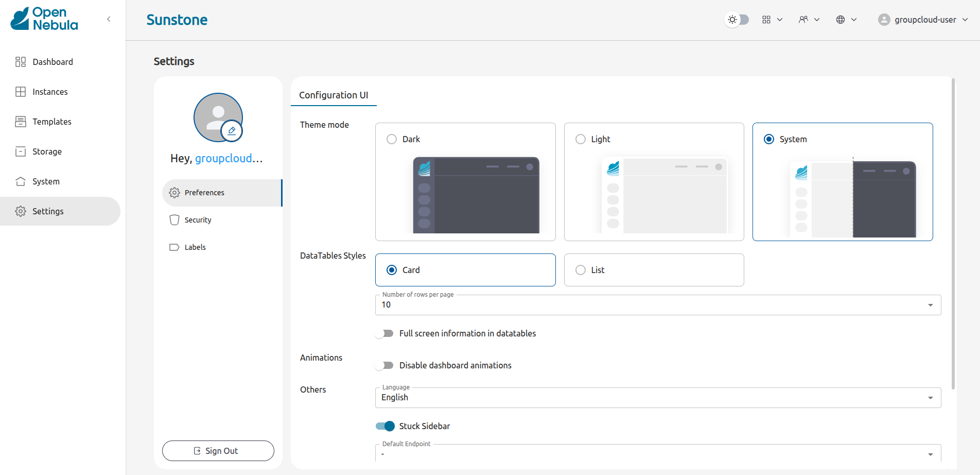Open Dashboard from the sidebar

[52, 61]
